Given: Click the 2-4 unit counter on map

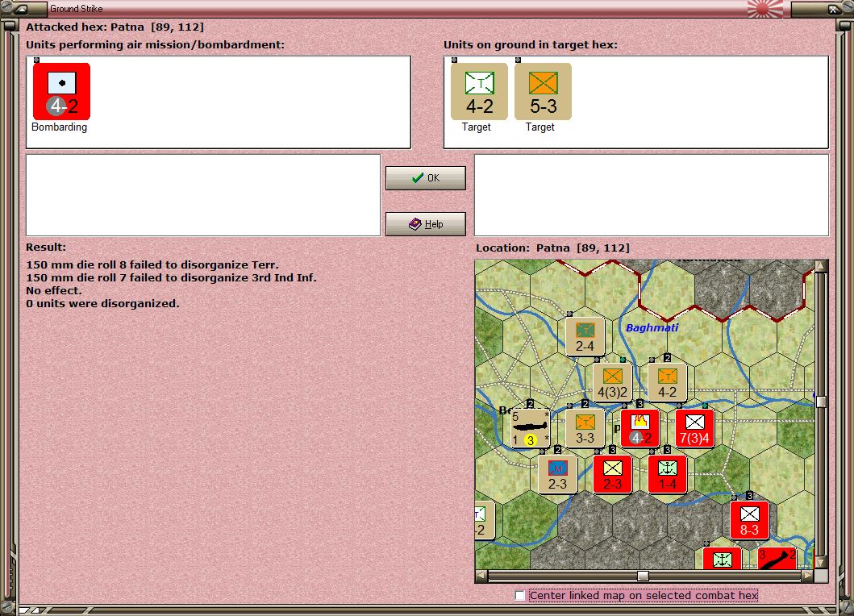Looking at the screenshot, I should 585,336.
